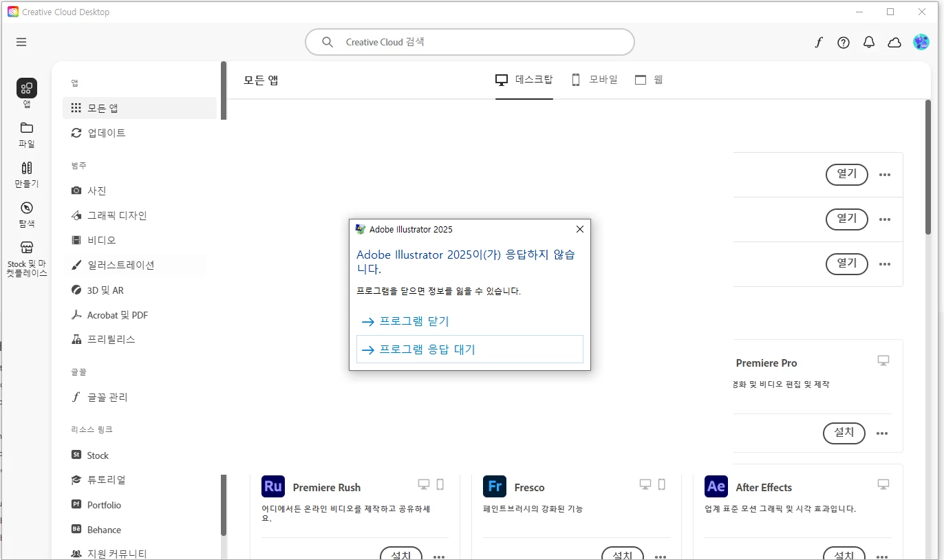Image resolution: width=944 pixels, height=560 pixels.
Task: Check cloud sync status icon
Action: tap(894, 42)
